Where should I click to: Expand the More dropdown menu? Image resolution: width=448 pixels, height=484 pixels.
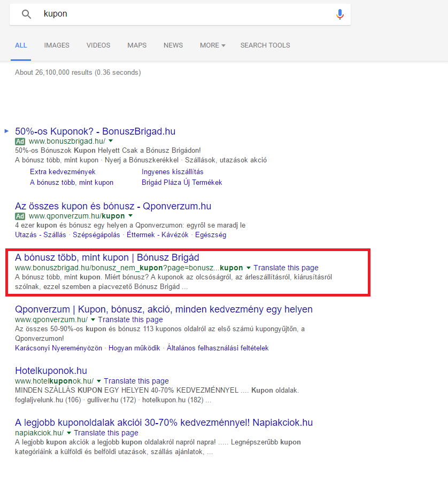(x=212, y=45)
